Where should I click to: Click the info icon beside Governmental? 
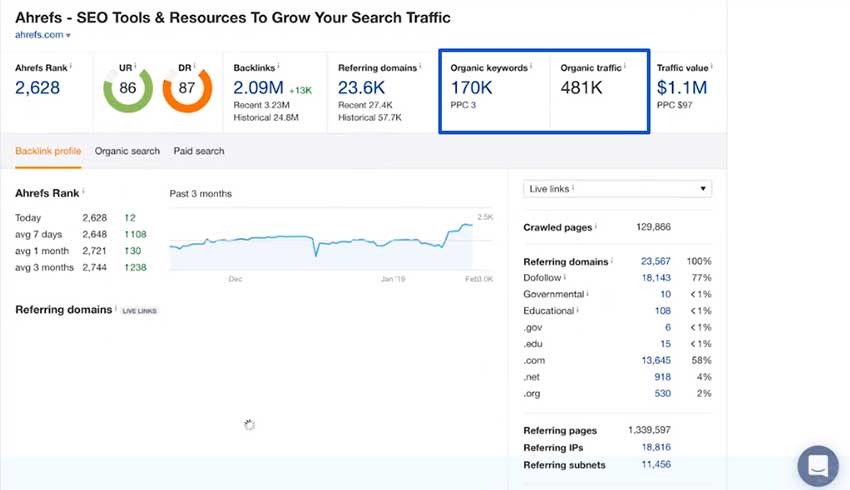coord(588,293)
